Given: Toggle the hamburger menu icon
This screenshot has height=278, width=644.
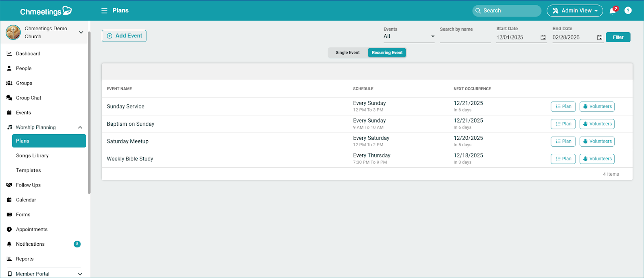Looking at the screenshot, I should (x=104, y=10).
